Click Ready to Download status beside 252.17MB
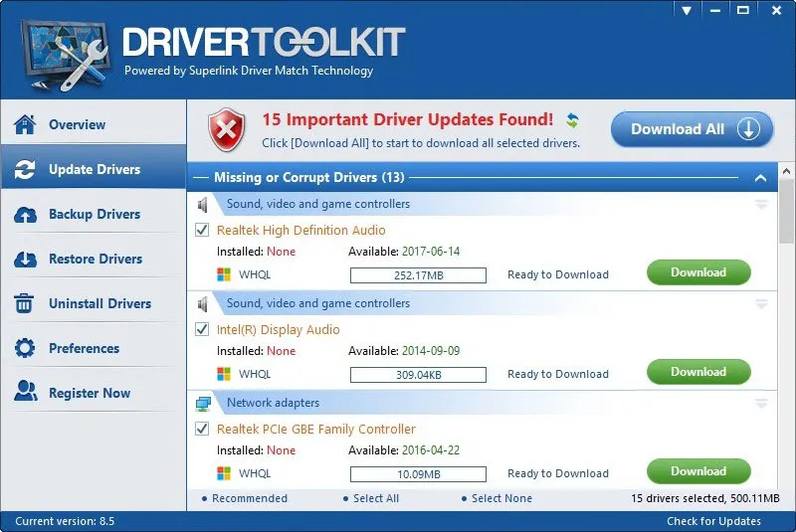The image size is (796, 532). [558, 274]
